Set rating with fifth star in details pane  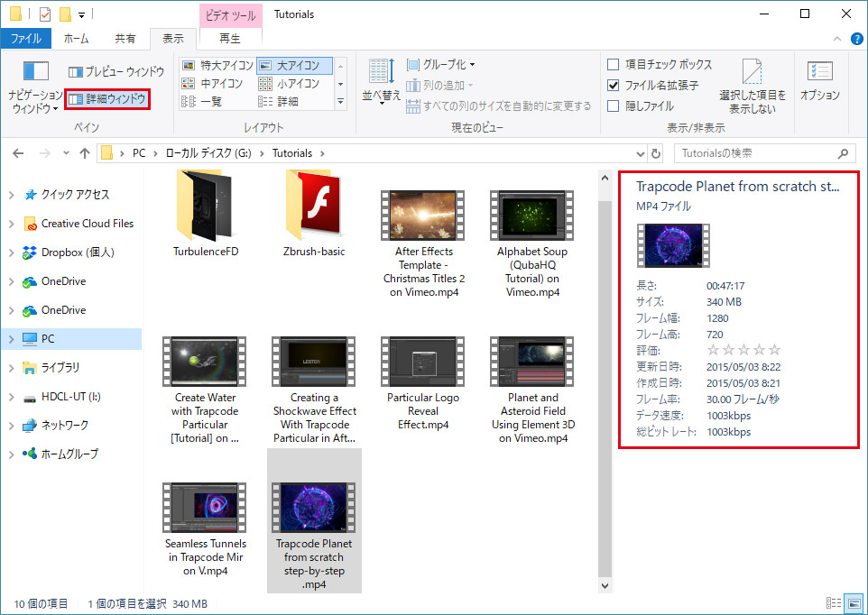click(774, 350)
